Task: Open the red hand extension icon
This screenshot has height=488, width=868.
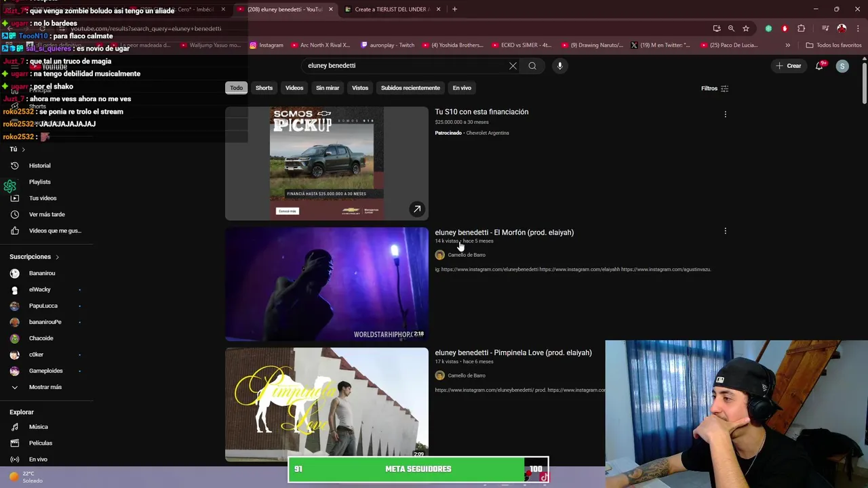Action: coord(785,28)
